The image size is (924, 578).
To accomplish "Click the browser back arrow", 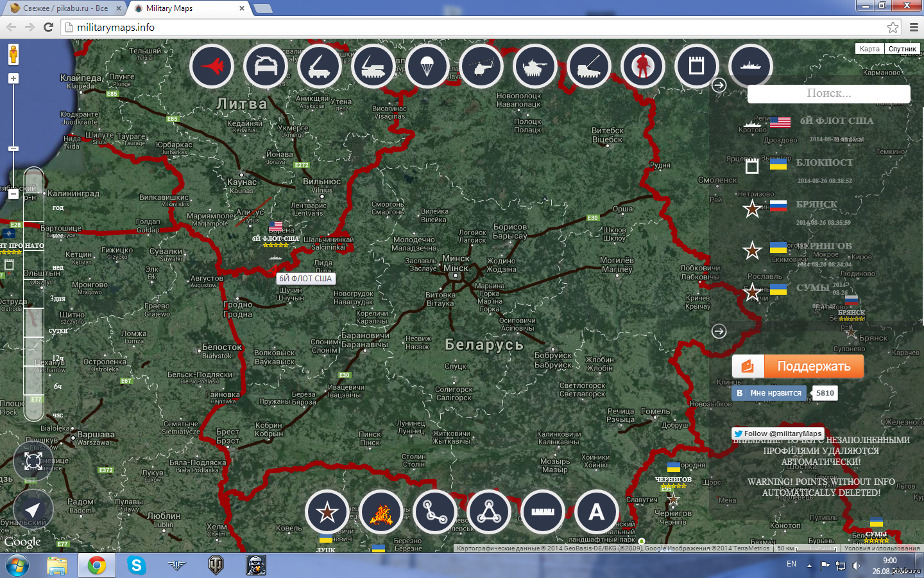I will pos(11,27).
